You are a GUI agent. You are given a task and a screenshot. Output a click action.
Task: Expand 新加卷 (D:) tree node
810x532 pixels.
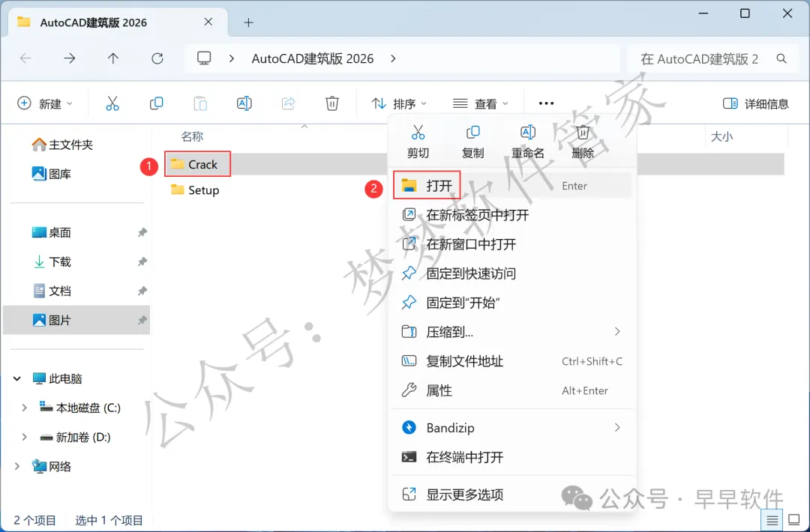(x=24, y=437)
